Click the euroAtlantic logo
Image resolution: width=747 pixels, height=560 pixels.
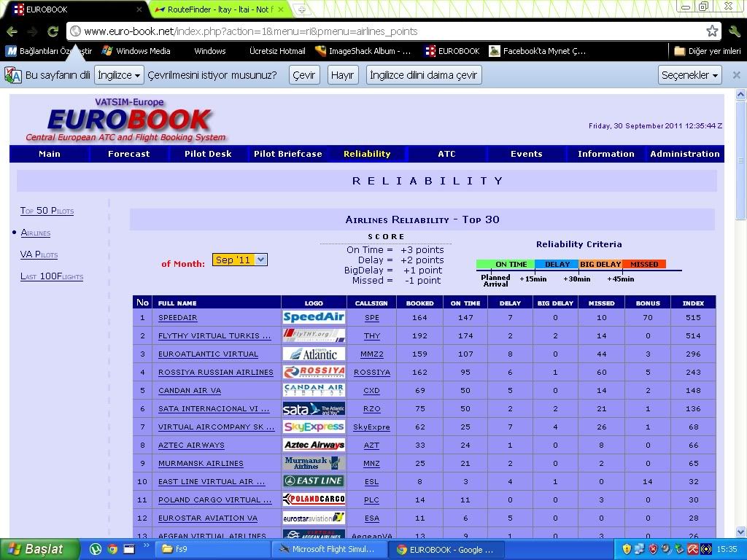coord(314,354)
